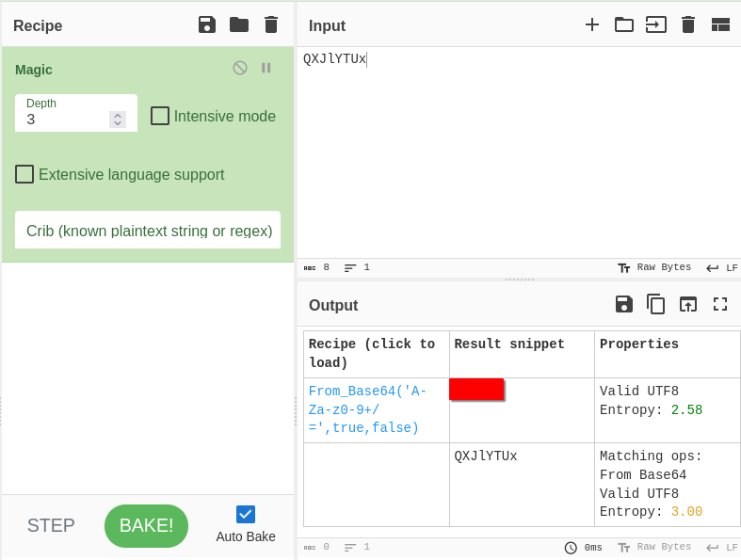This screenshot has height=560, width=741.
Task: Disable the Magic operation
Action: pyautogui.click(x=240, y=68)
